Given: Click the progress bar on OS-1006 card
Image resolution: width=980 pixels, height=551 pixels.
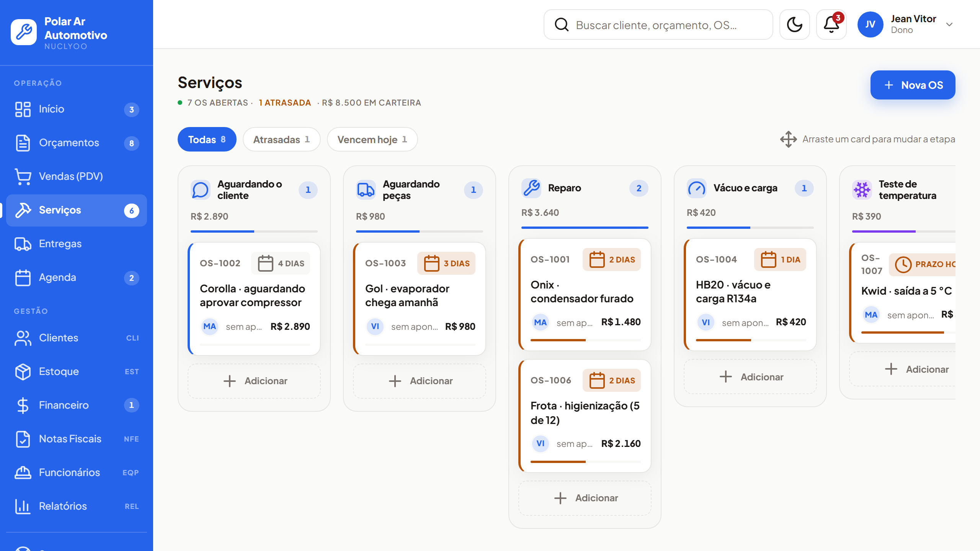Looking at the screenshot, I should pyautogui.click(x=585, y=462).
